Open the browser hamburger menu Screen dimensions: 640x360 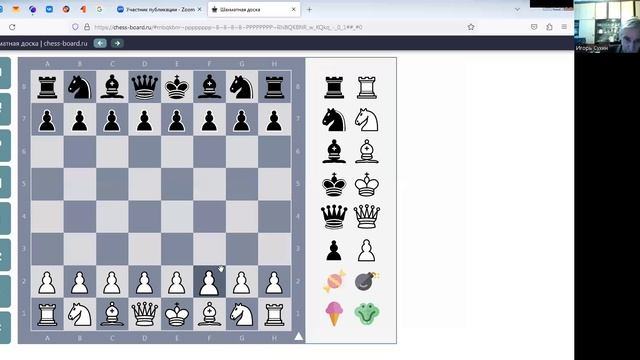(x=564, y=27)
